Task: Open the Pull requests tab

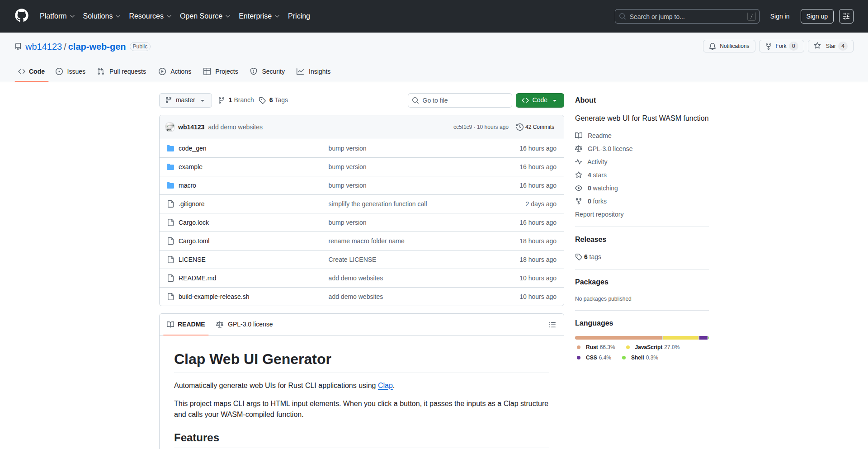Action: pos(122,71)
